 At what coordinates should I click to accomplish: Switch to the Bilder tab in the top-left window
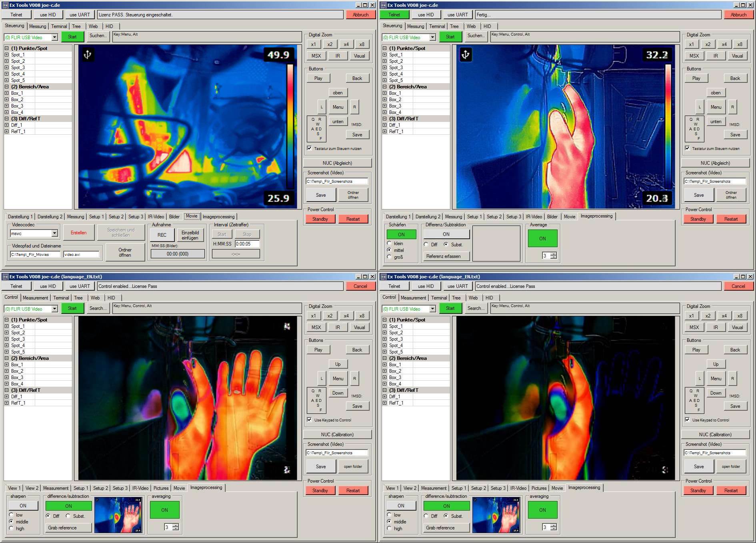[174, 217]
